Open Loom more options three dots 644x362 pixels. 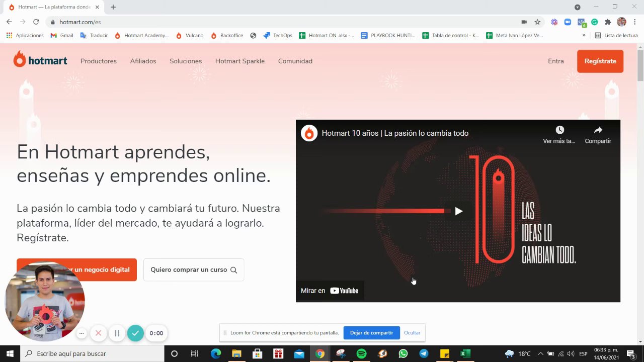[x=82, y=333]
